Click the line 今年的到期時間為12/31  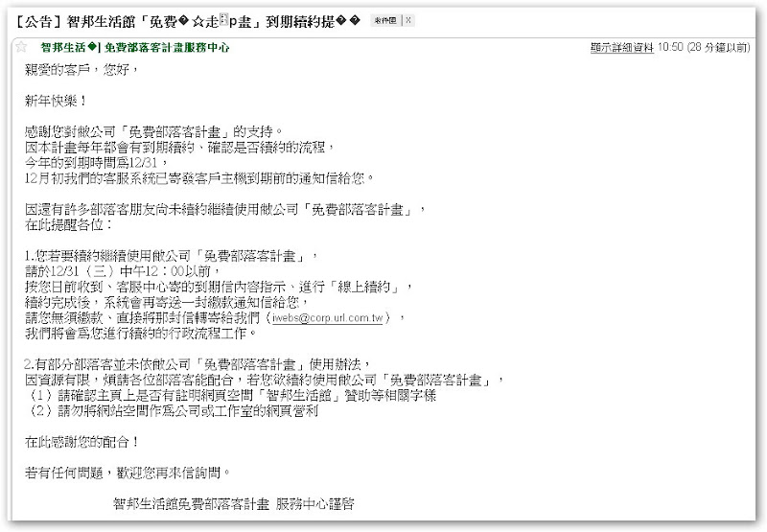[x=97, y=163]
